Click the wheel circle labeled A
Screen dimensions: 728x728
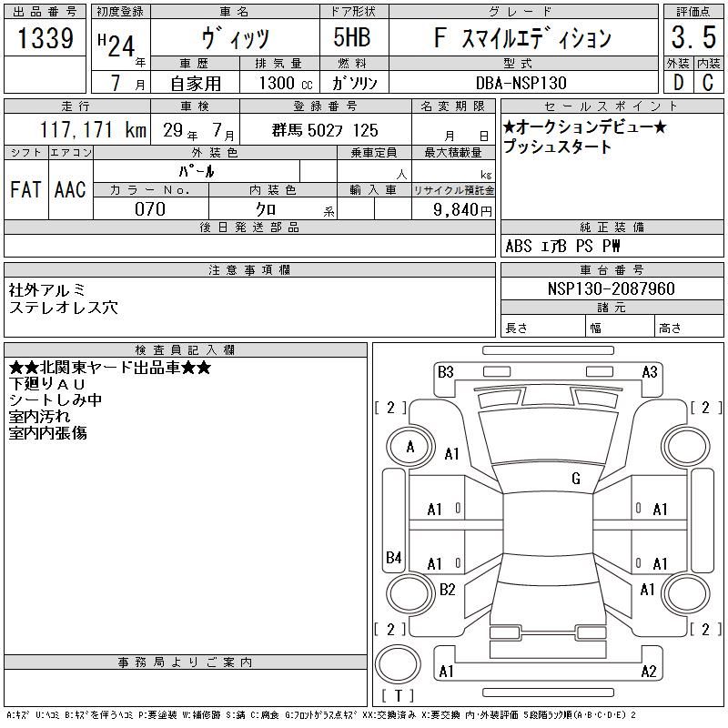coord(410,447)
